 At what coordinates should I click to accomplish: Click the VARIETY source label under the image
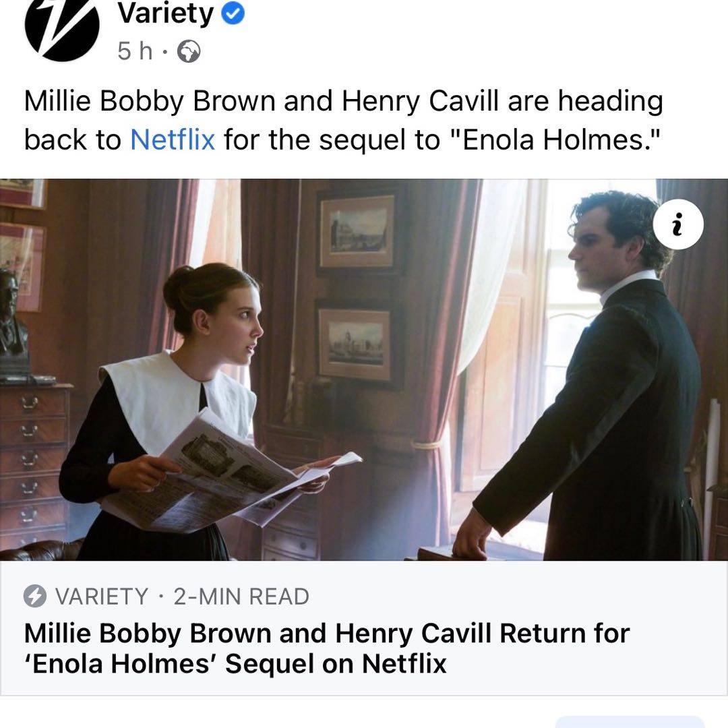[102, 597]
